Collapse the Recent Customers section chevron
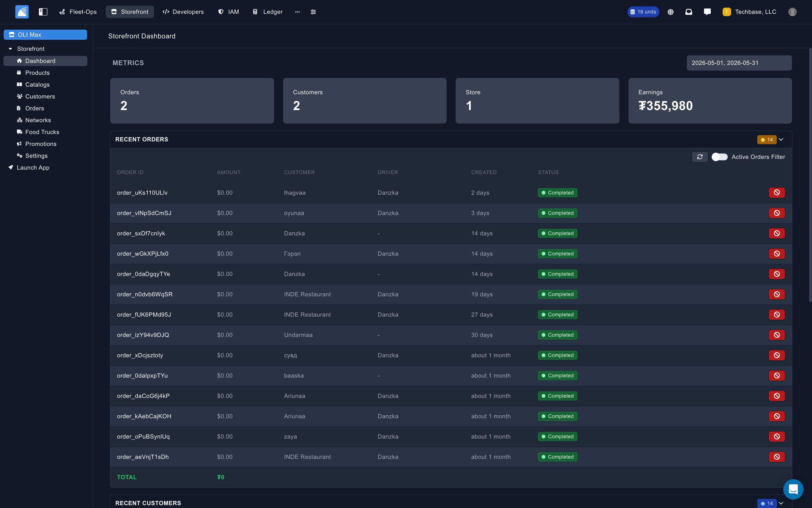The width and height of the screenshot is (812, 508). click(x=781, y=503)
